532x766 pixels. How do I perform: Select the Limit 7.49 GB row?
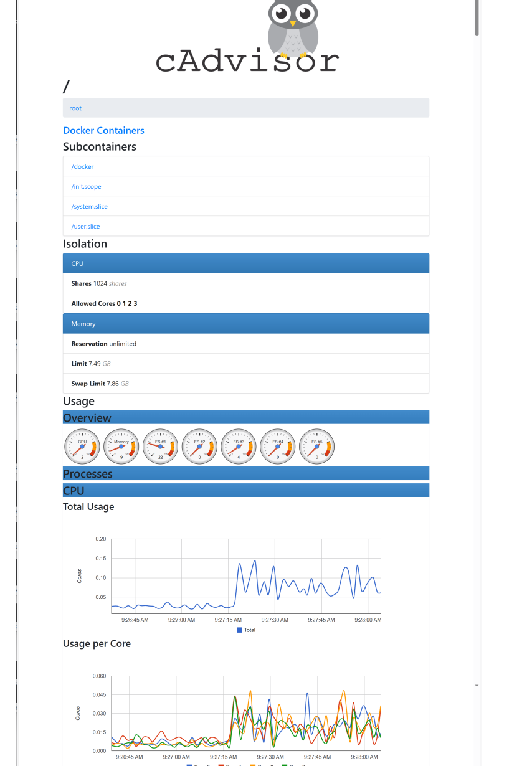pyautogui.click(x=246, y=364)
